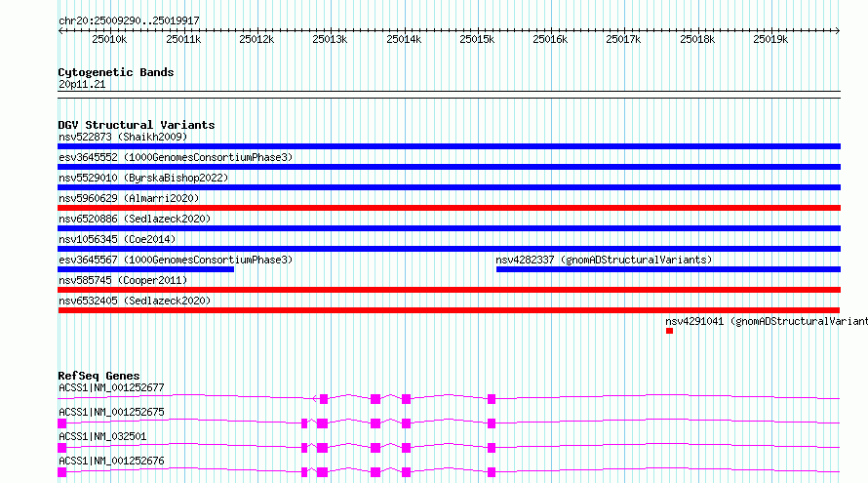868x483 pixels.
Task: Click the 25019k ruler tick label
Action: click(x=770, y=39)
